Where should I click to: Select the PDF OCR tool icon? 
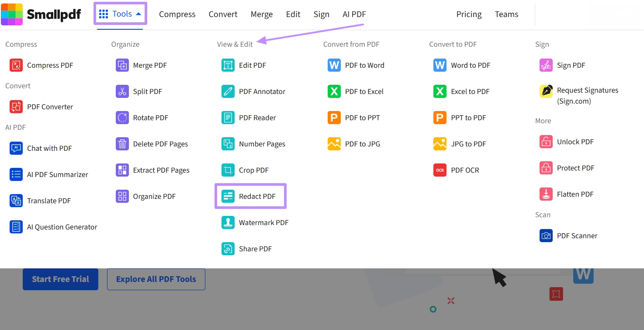coord(440,170)
